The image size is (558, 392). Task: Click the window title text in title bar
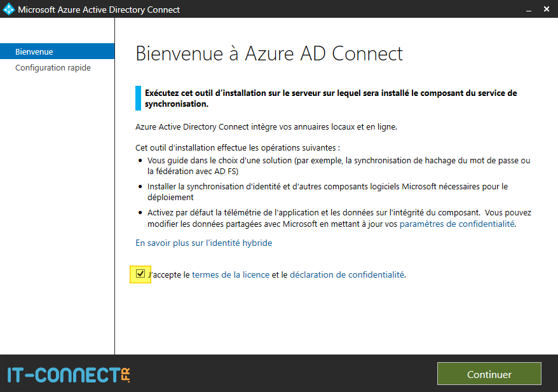[x=99, y=10]
